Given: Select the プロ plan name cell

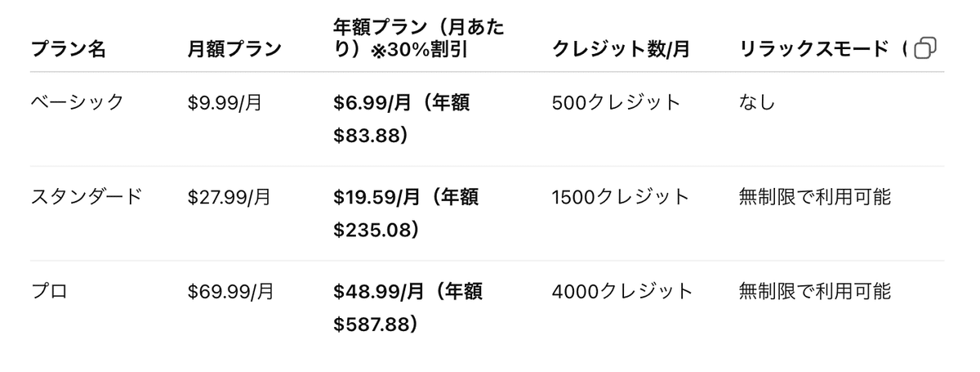Looking at the screenshot, I should click(x=49, y=292).
